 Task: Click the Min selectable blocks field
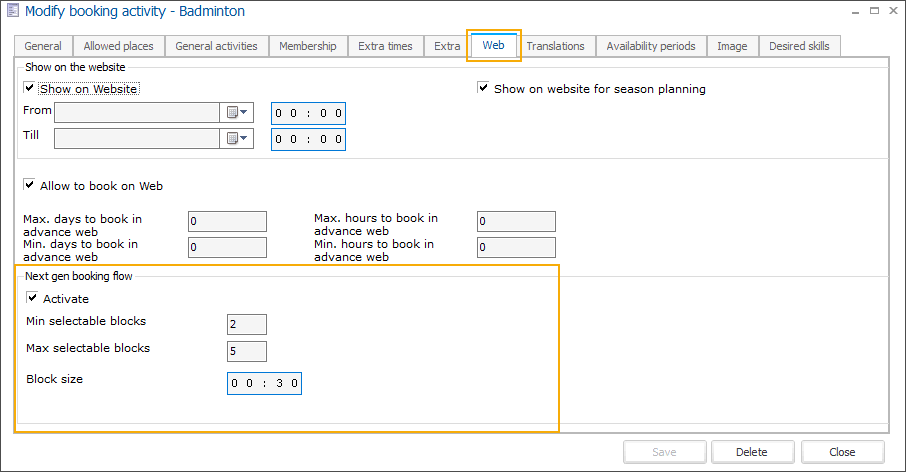[246, 324]
